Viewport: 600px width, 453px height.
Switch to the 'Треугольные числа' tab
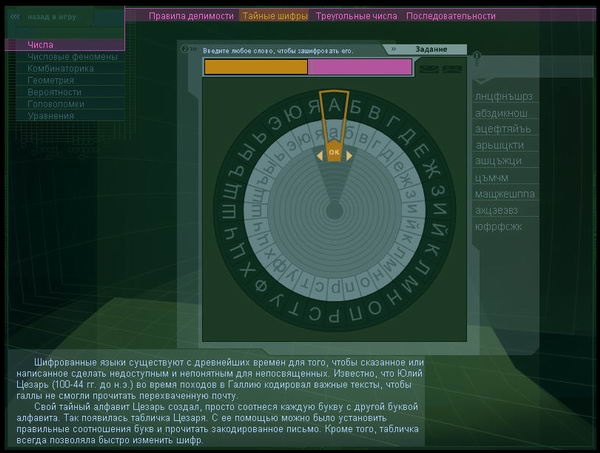coord(355,16)
